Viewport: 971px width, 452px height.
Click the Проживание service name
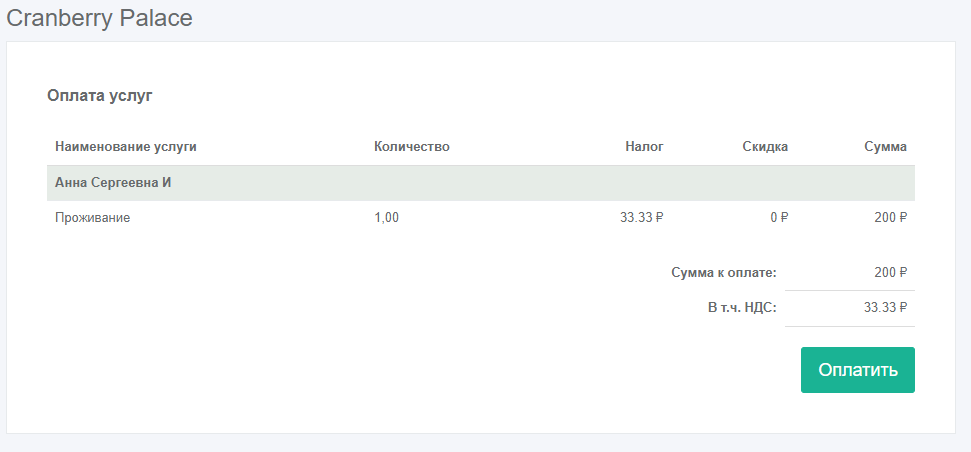(x=93, y=218)
